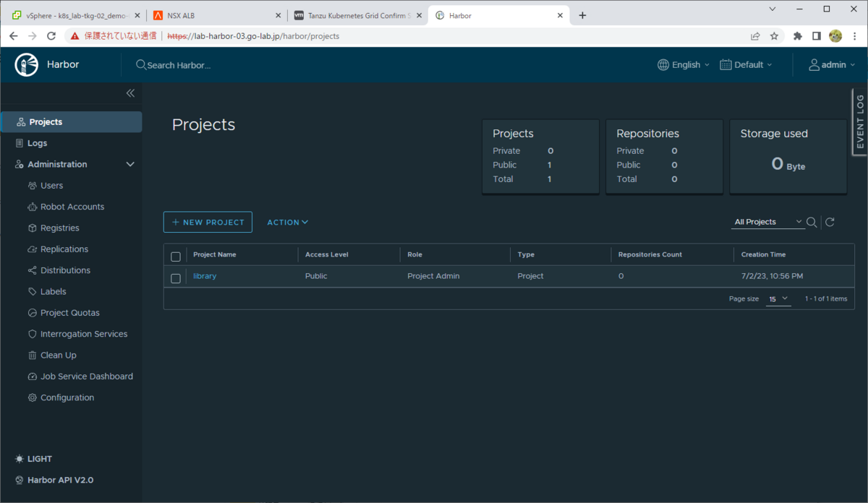
Task: Open the Default date format dropdown
Action: [x=746, y=65]
